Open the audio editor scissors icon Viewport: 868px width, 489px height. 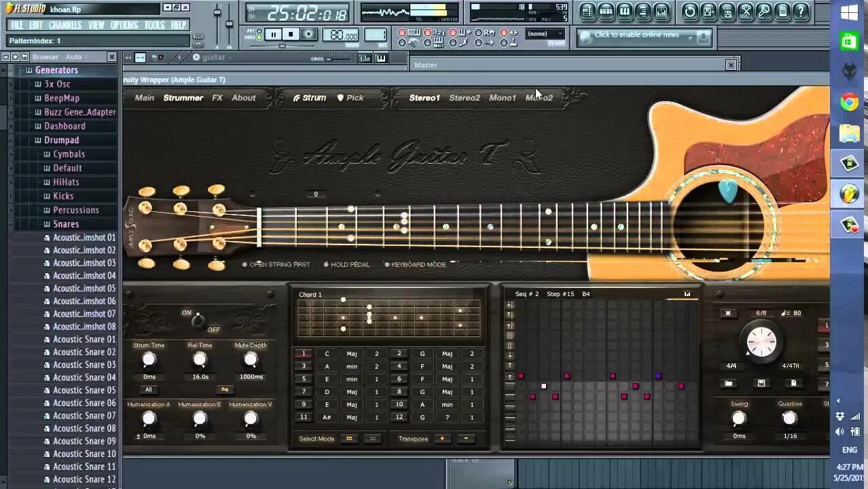pos(745,11)
